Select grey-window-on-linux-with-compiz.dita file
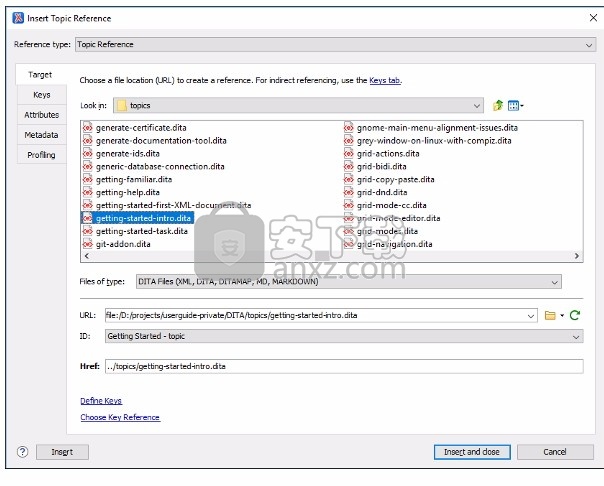The height and width of the screenshot is (486, 604). coord(434,141)
